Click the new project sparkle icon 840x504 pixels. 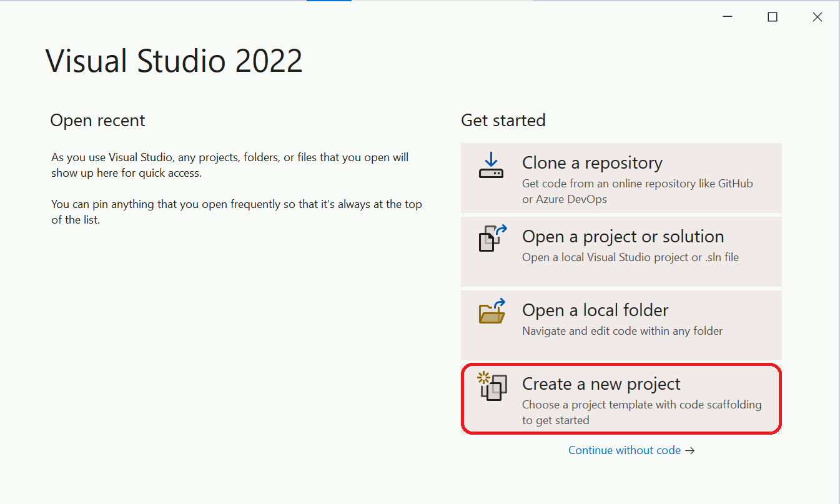pos(482,377)
